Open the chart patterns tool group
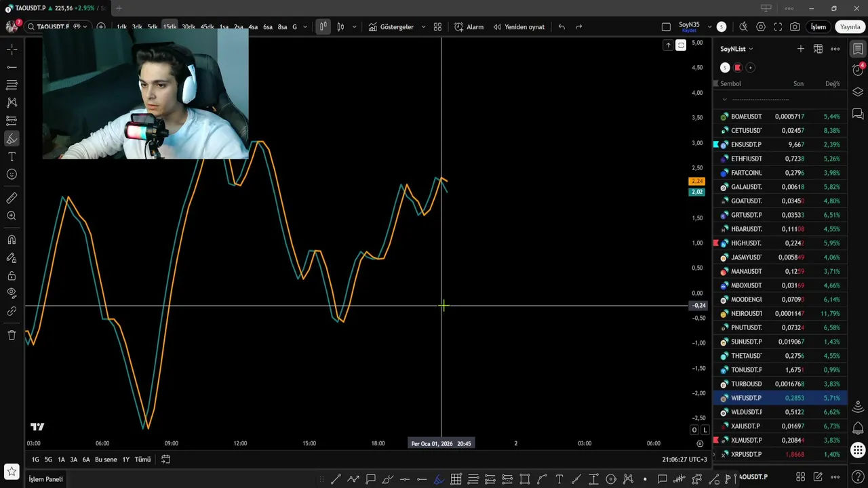This screenshot has width=868, height=488. tap(12, 102)
